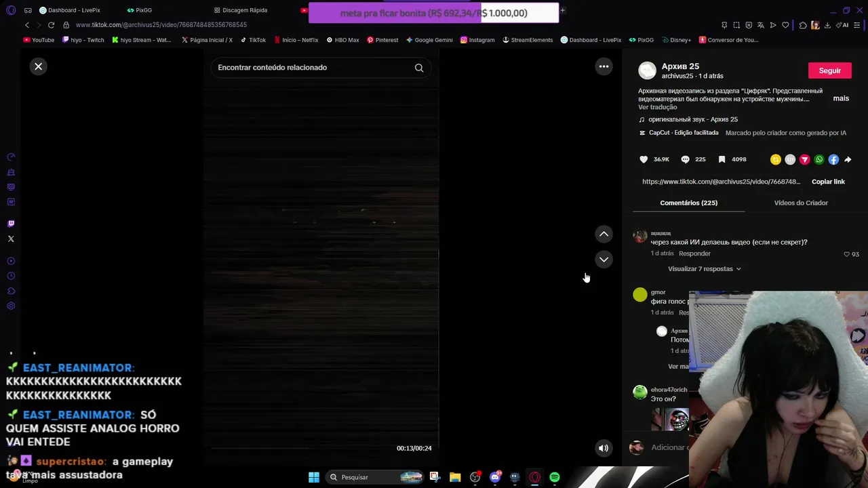This screenshot has height=488, width=868.
Task: Open the 'hiyo - Twitch' bookmark
Action: click(83, 40)
